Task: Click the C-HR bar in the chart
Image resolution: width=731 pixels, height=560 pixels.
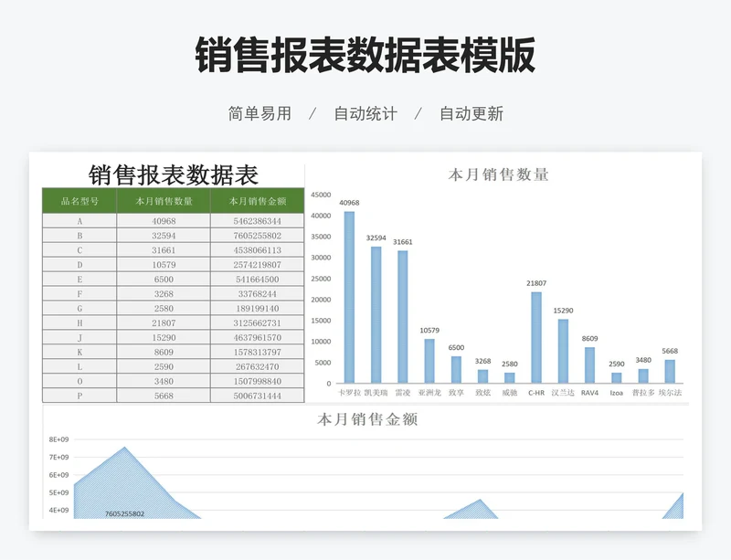Action: click(536, 338)
